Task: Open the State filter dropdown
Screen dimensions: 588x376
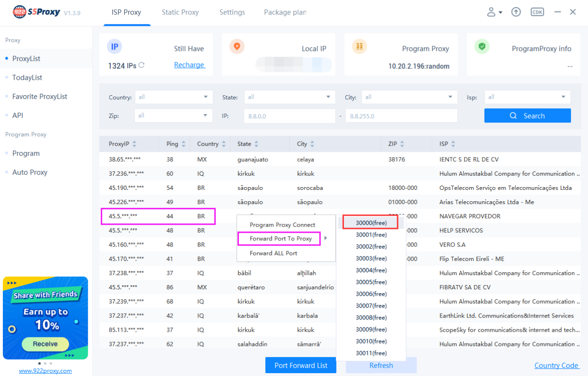Action: pos(289,97)
